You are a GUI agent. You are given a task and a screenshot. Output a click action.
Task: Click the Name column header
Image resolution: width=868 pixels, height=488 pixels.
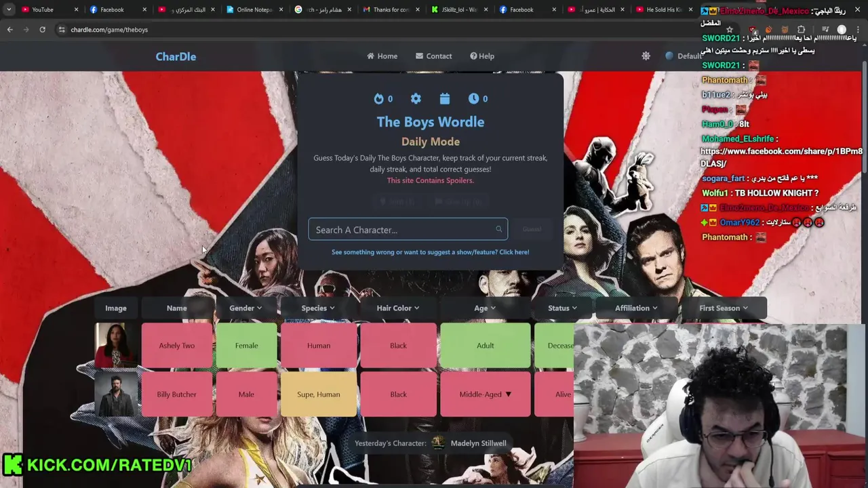point(176,308)
